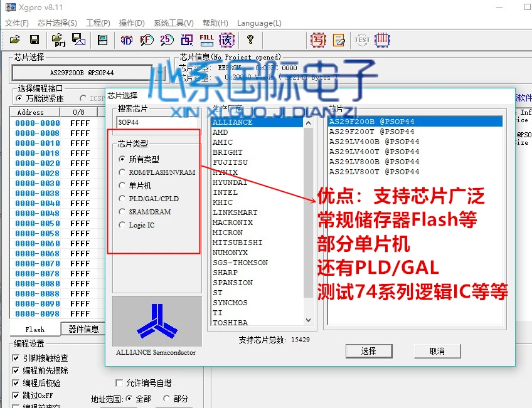Open the 工程(P) menu
The height and width of the screenshot is (408, 532).
(98, 23)
